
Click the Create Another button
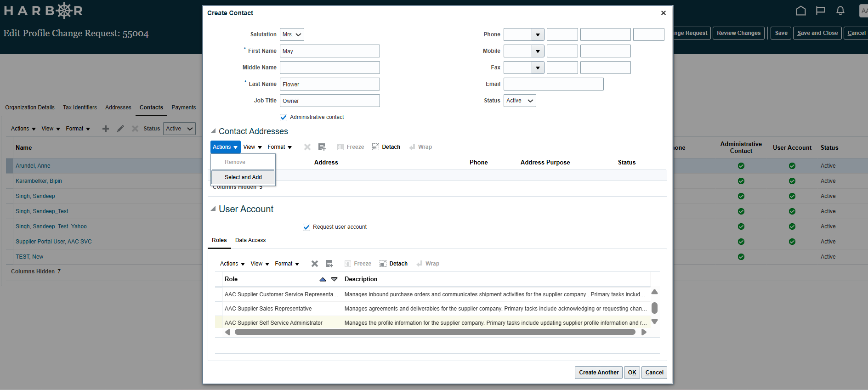pyautogui.click(x=599, y=373)
